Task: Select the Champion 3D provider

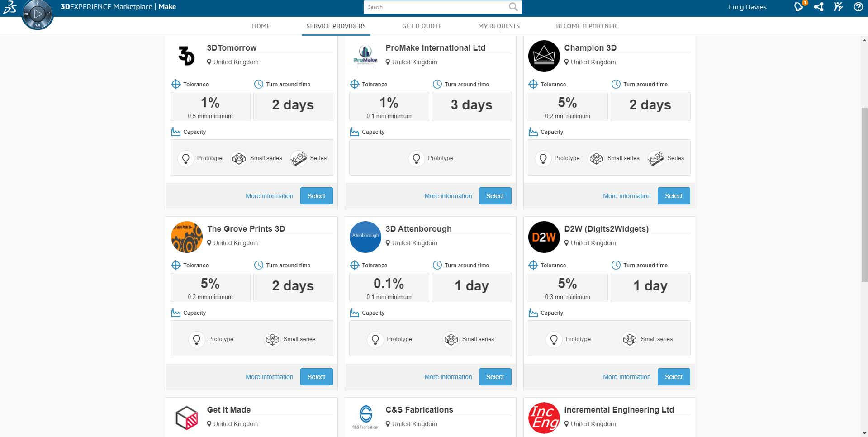Action: (x=674, y=196)
